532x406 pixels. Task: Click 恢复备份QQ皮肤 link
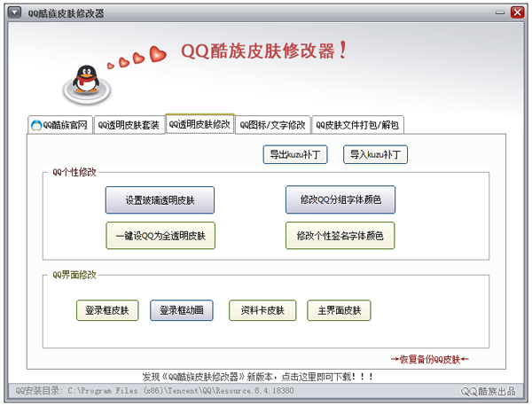point(429,359)
